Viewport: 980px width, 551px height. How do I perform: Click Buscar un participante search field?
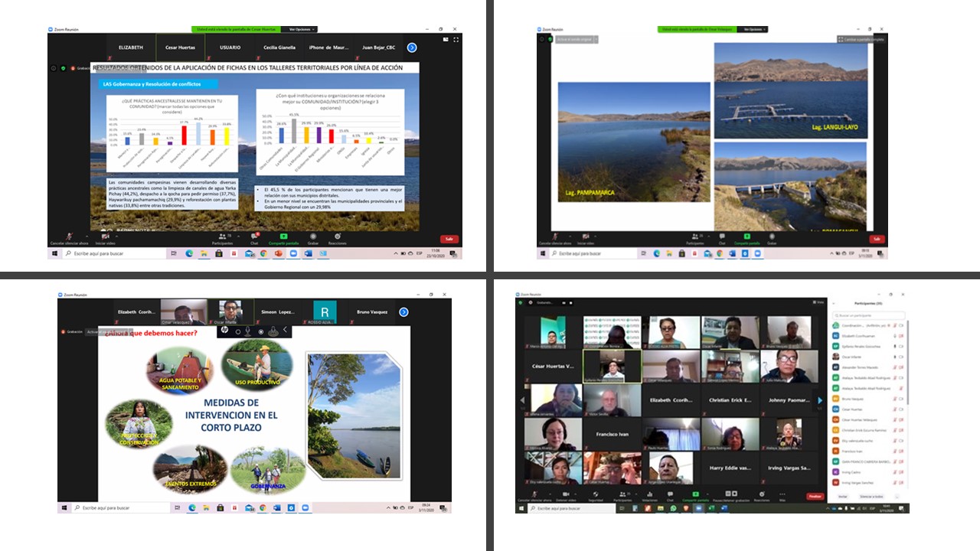(x=869, y=315)
